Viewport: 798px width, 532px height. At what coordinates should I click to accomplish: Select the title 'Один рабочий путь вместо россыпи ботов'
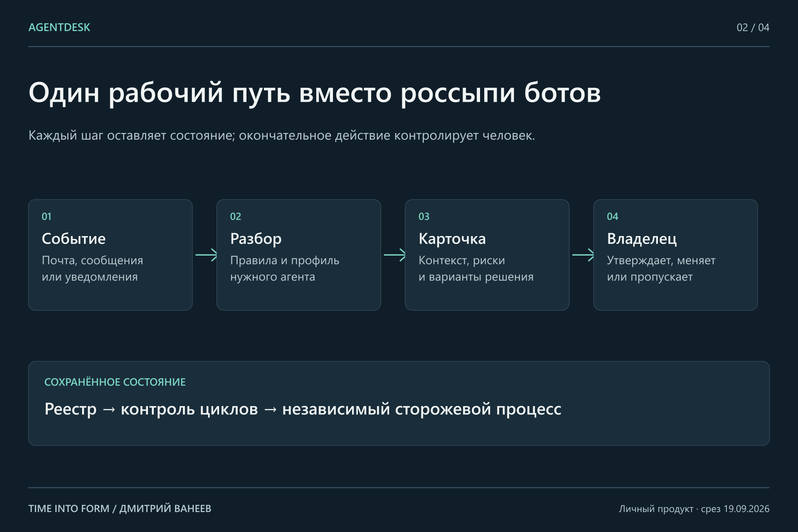click(x=315, y=93)
